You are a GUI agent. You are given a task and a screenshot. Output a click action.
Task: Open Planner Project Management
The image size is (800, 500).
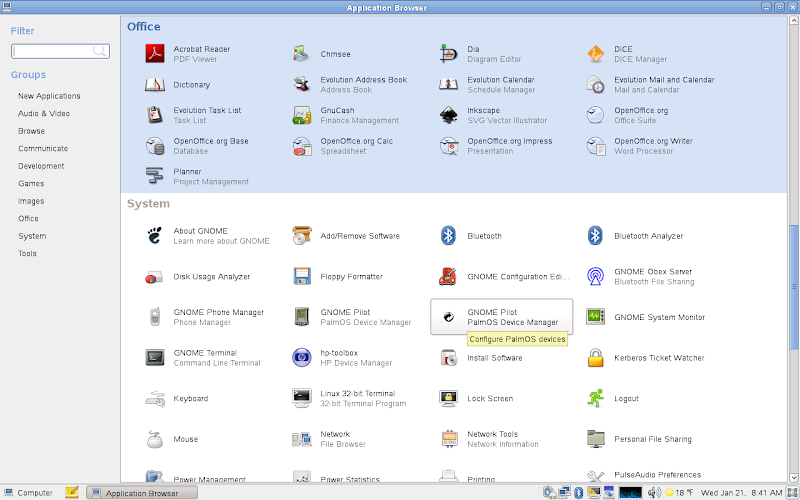pyautogui.click(x=197, y=177)
